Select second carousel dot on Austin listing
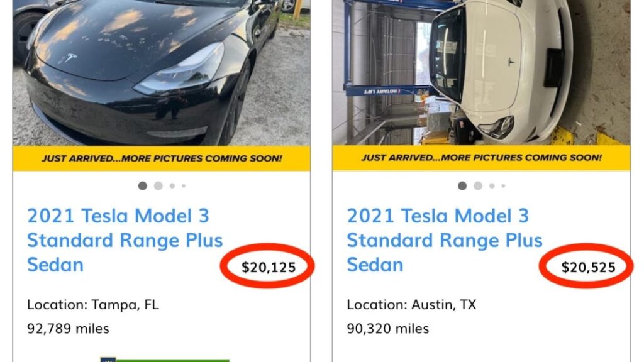This screenshot has width=644, height=362. tap(478, 186)
